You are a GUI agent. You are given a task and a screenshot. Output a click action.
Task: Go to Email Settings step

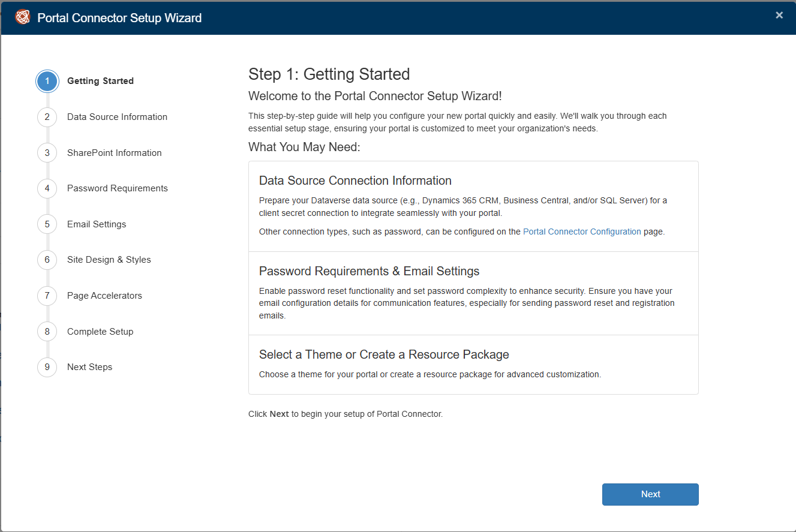[x=97, y=224]
